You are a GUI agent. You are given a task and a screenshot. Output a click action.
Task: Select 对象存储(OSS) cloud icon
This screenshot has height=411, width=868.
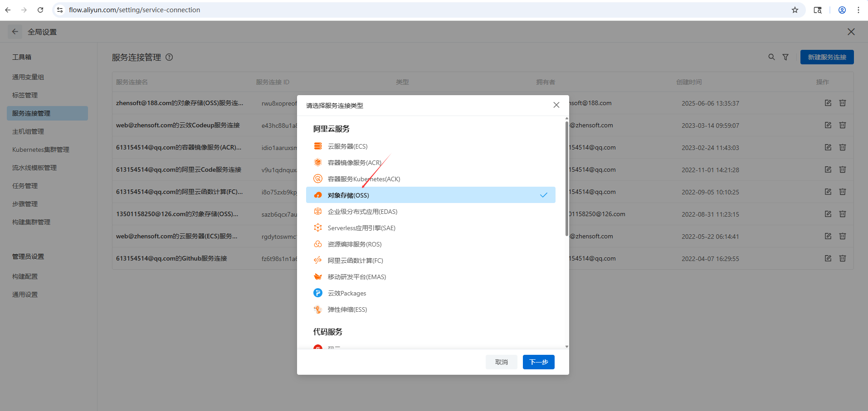318,195
